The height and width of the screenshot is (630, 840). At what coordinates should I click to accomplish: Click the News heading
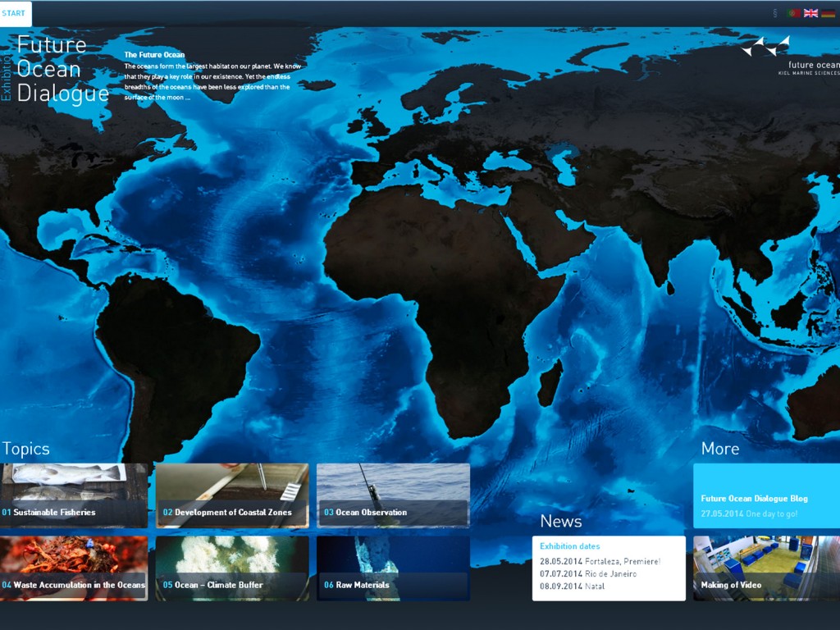[561, 521]
